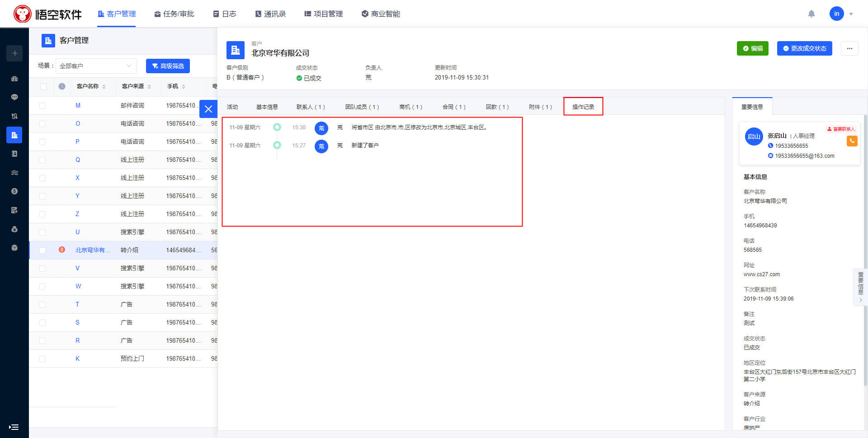868x438 pixels.
Task: Open the product box icon in sidebar
Action: click(14, 248)
